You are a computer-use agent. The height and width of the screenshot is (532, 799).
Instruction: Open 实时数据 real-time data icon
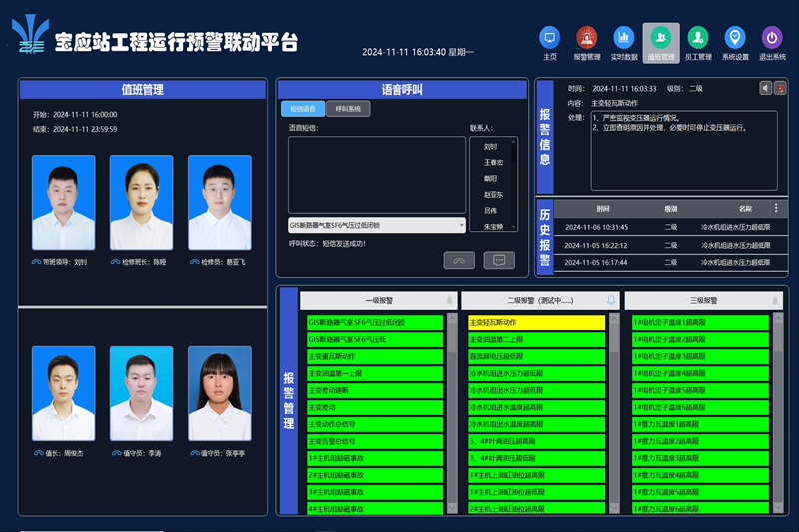click(623, 39)
